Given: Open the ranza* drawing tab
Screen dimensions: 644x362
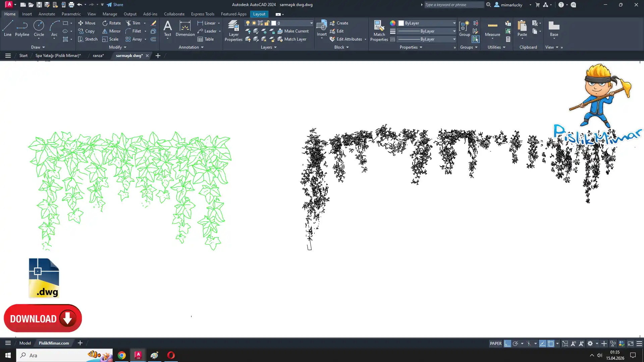Looking at the screenshot, I should [98, 56].
